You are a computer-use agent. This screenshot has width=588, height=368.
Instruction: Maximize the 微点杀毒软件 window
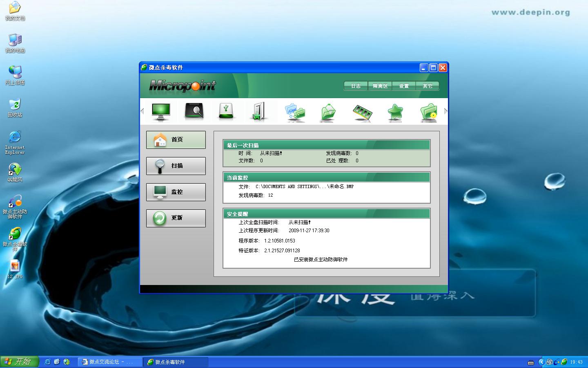click(433, 67)
